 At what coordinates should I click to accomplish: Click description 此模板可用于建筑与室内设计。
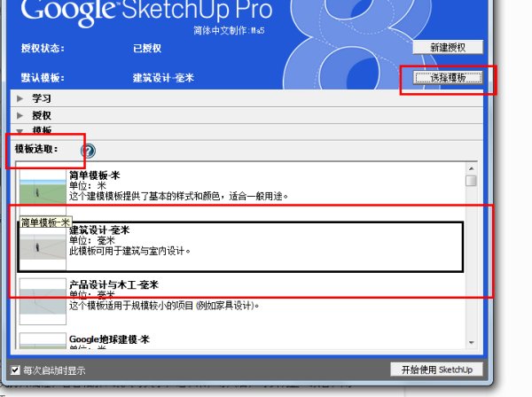129,251
